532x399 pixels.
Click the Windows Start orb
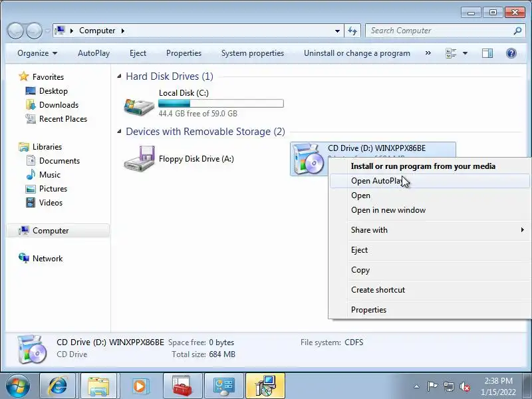(x=18, y=386)
